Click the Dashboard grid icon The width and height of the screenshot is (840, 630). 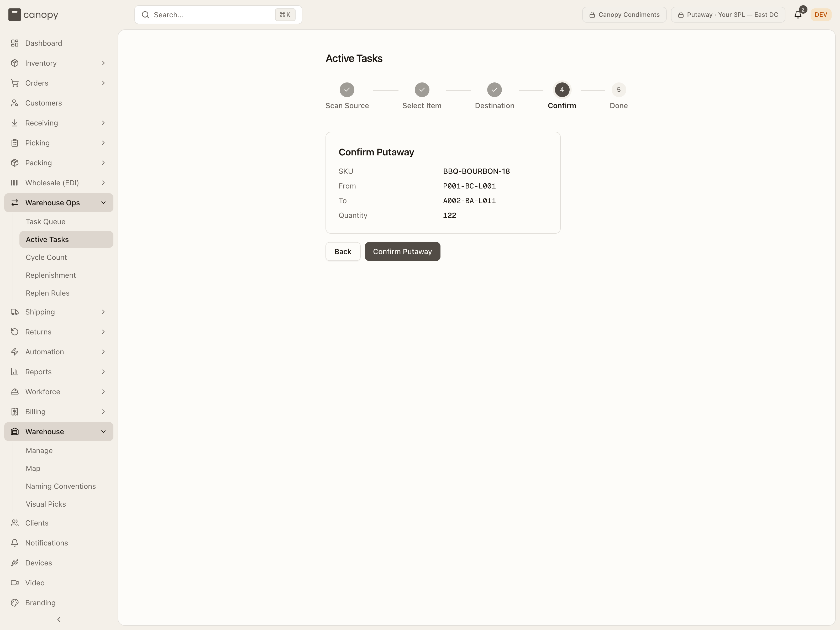click(x=14, y=43)
